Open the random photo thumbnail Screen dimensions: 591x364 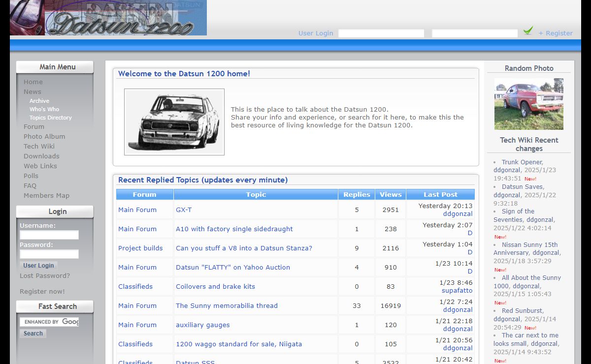529,104
